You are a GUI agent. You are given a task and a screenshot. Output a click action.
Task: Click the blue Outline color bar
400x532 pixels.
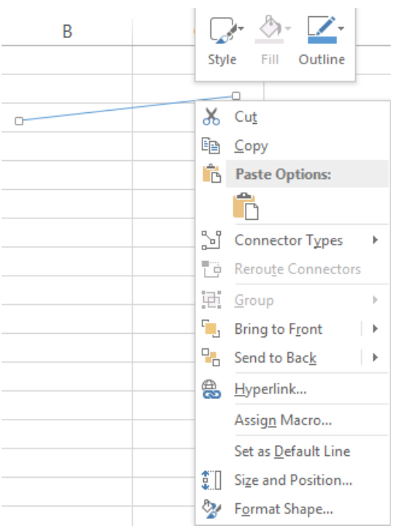[322, 40]
